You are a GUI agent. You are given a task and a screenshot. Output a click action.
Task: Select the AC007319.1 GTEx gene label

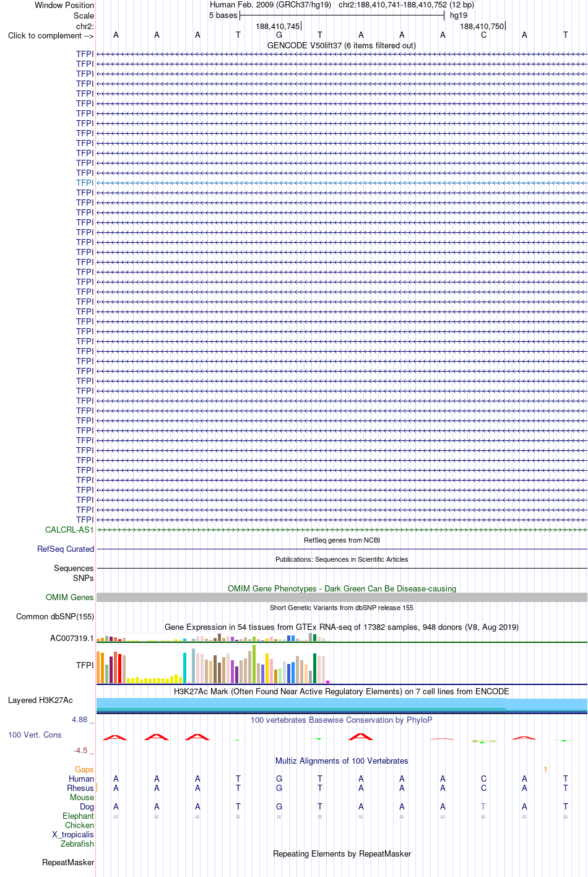pos(72,638)
